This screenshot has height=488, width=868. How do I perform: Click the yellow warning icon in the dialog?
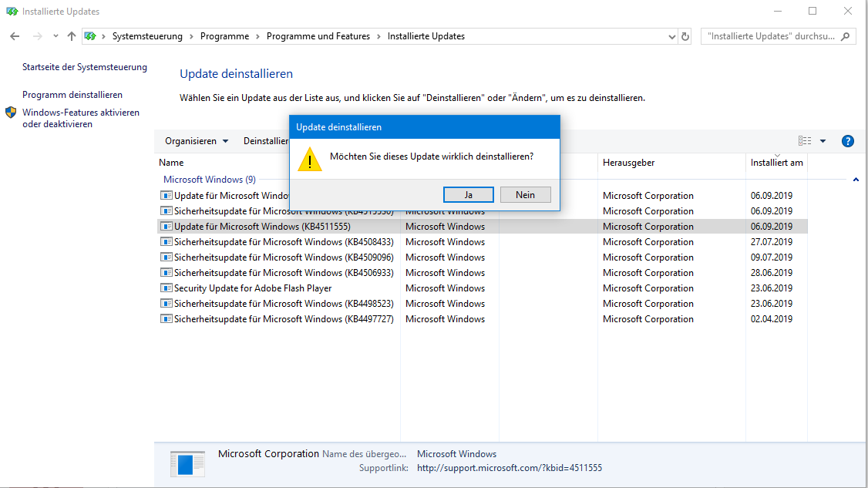point(309,160)
